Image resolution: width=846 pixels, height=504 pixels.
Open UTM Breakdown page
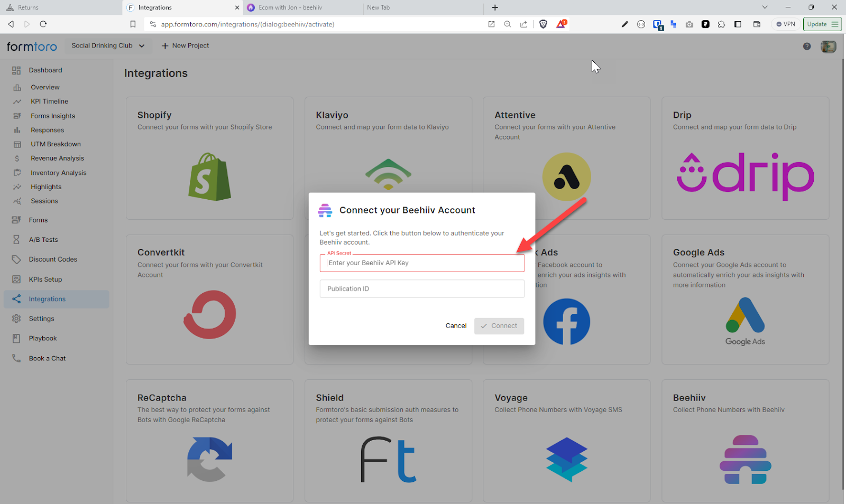click(x=56, y=144)
